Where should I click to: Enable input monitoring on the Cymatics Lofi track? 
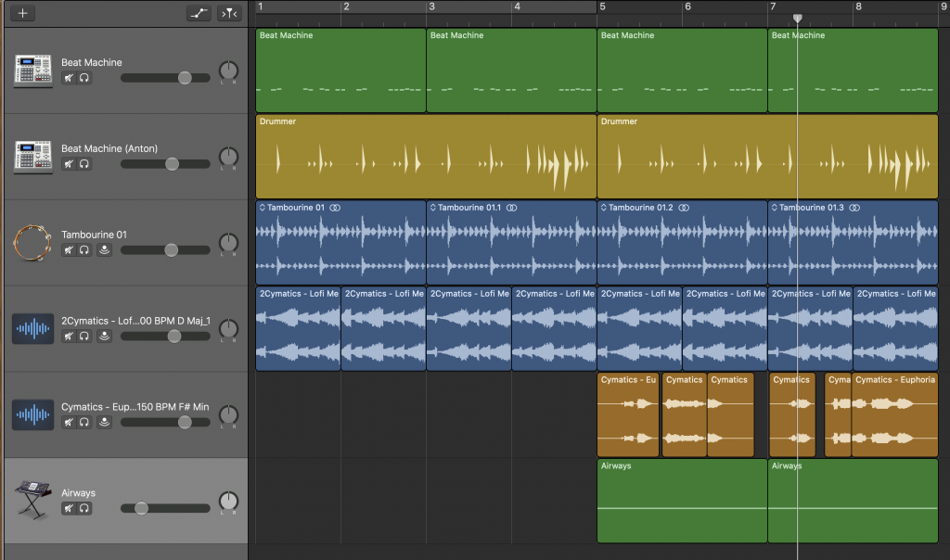[105, 336]
